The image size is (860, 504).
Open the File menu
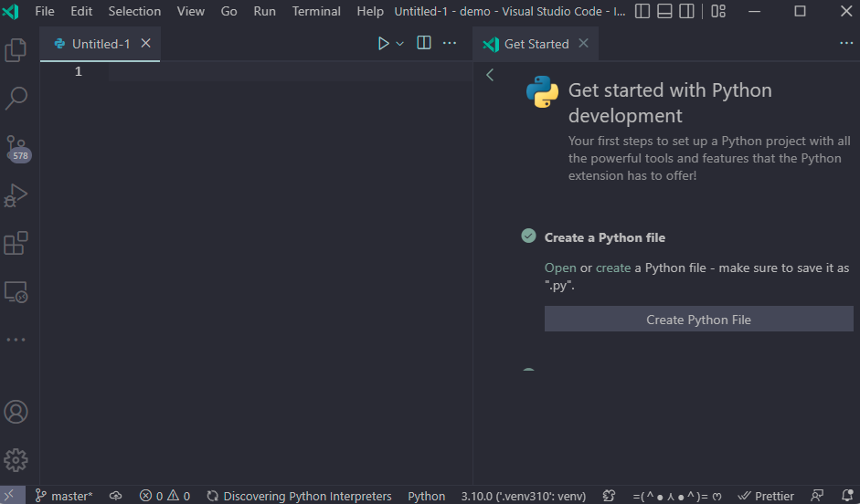(x=45, y=11)
